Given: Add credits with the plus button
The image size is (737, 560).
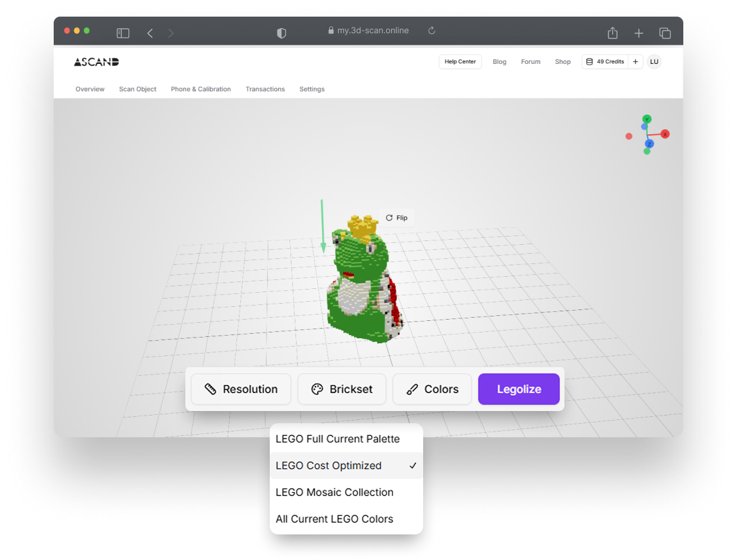Looking at the screenshot, I should [635, 61].
